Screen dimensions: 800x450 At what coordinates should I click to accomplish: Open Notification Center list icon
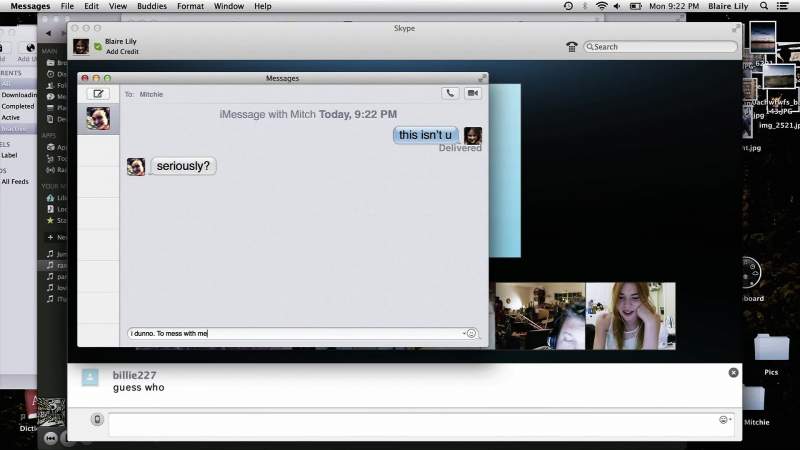[782, 6]
